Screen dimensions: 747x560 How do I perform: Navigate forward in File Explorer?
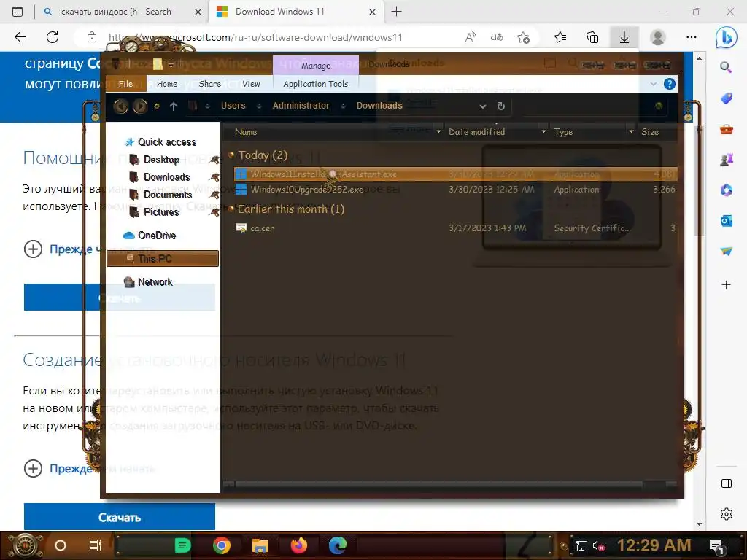point(139,106)
